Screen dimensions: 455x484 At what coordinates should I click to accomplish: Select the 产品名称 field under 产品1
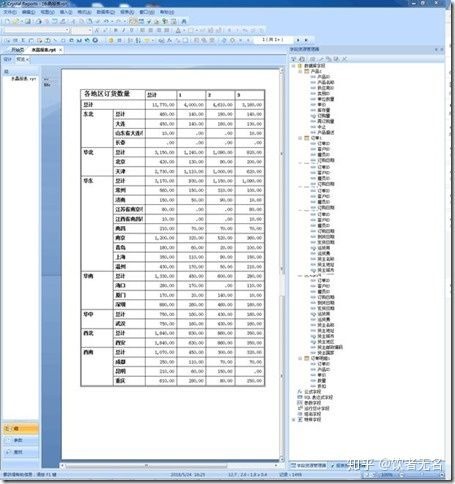tap(326, 82)
